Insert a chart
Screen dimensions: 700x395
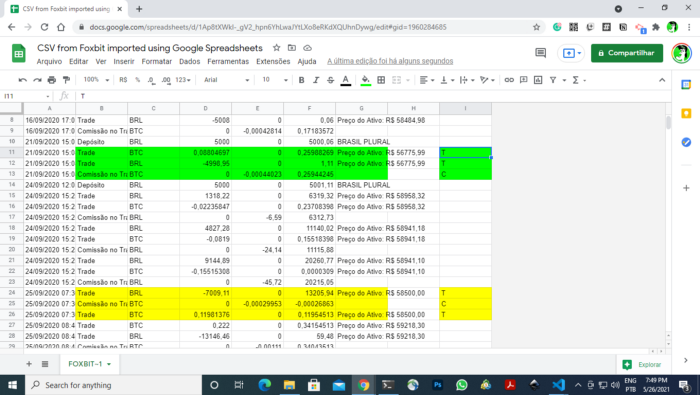(x=538, y=80)
